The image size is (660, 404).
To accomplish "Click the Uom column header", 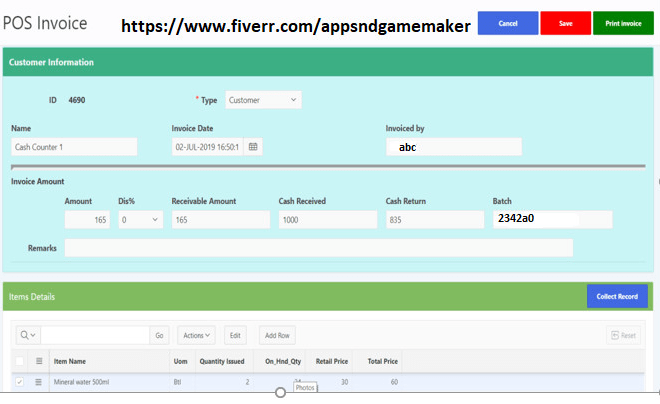I will [180, 361].
